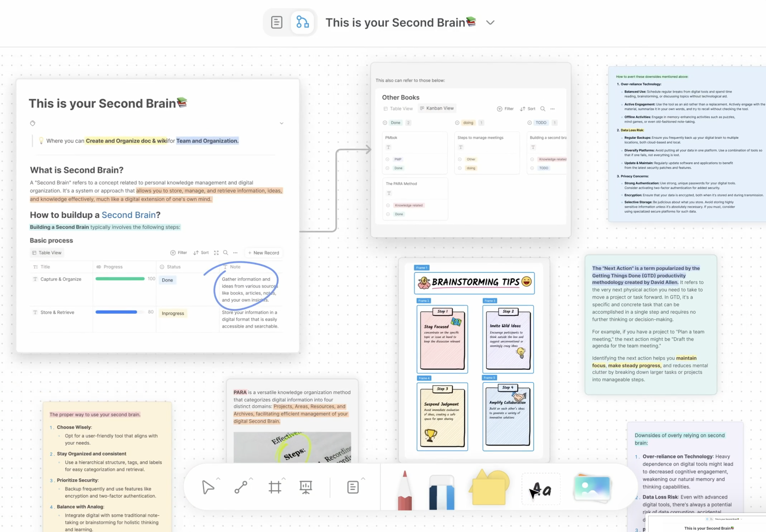The width and height of the screenshot is (766, 532).
Task: Open title dropdown chevron in header
Action: tap(490, 23)
